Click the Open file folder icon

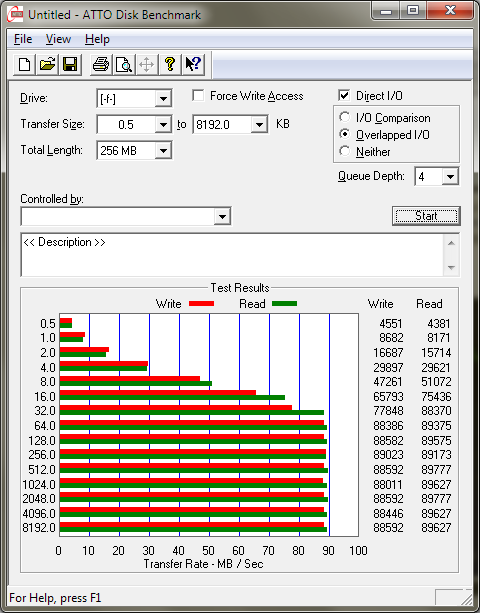click(x=47, y=64)
